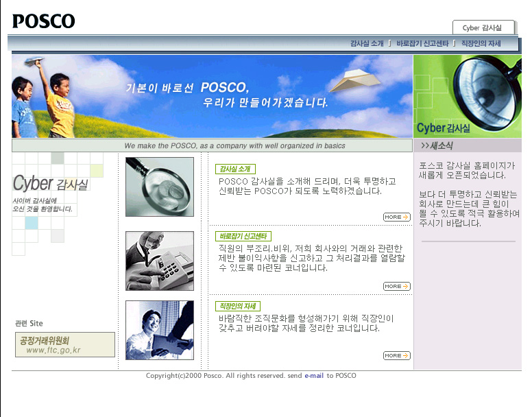Click the POSCO logo
This screenshot has height=417, width=532.
(x=43, y=21)
